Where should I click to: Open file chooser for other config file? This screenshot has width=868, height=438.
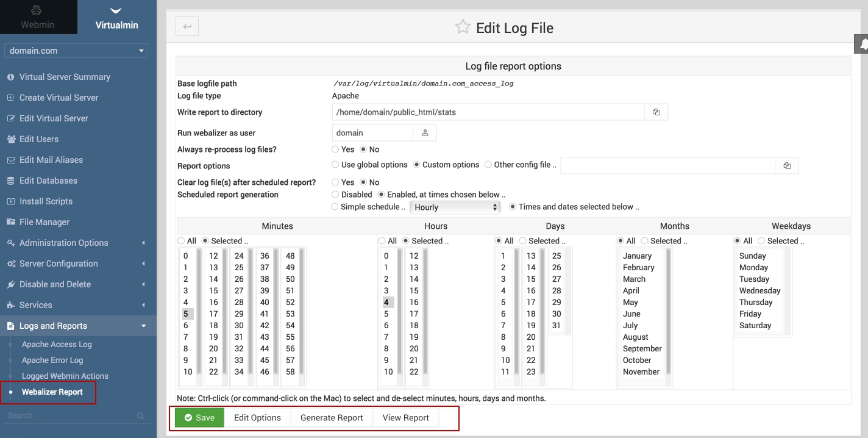tap(786, 165)
